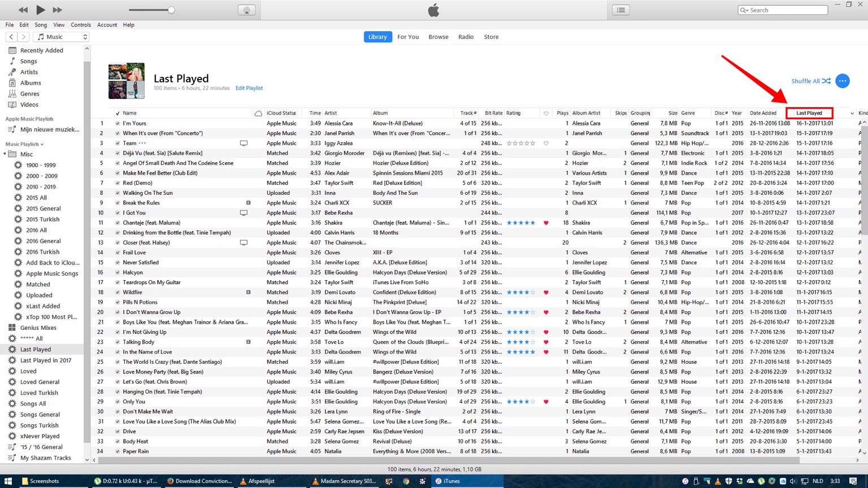Open the Loved smart playlist
868x488 pixels.
point(28,371)
